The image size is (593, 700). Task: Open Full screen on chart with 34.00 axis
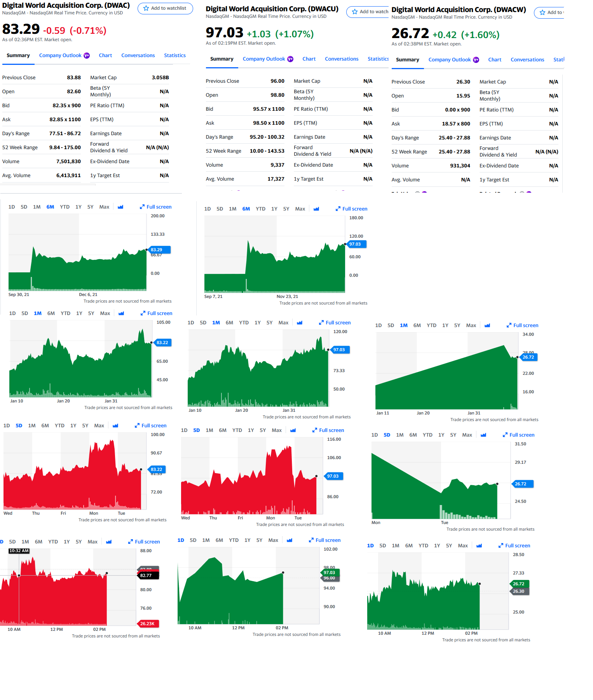pyautogui.click(x=522, y=326)
